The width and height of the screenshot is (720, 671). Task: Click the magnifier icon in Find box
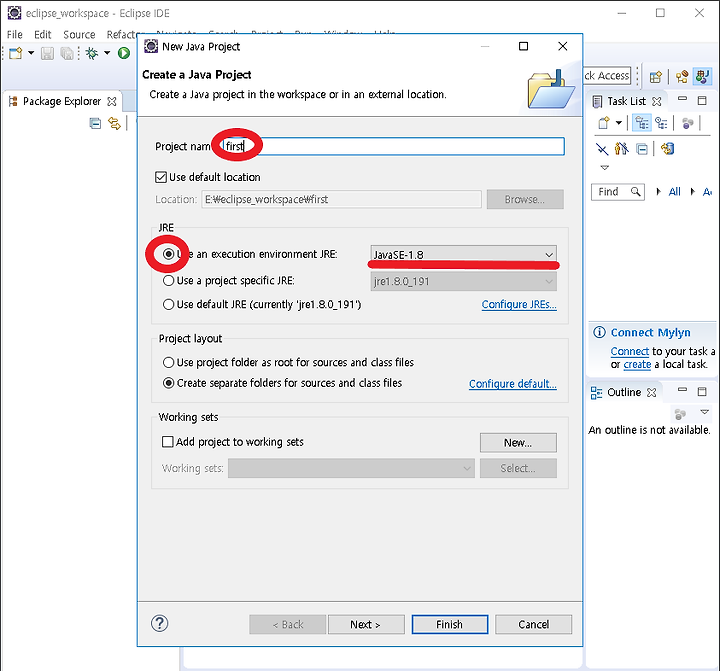pos(636,192)
